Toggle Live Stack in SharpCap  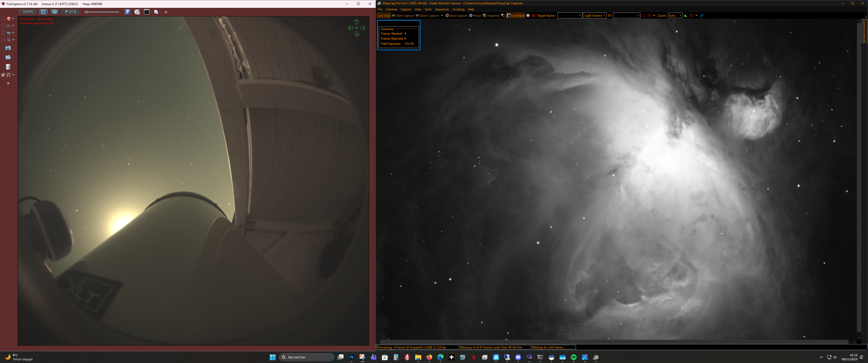point(516,15)
